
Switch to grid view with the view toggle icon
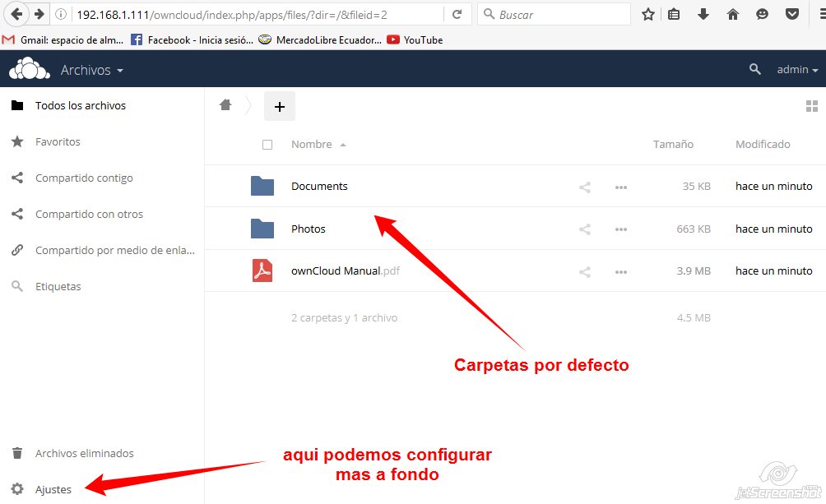(811, 106)
